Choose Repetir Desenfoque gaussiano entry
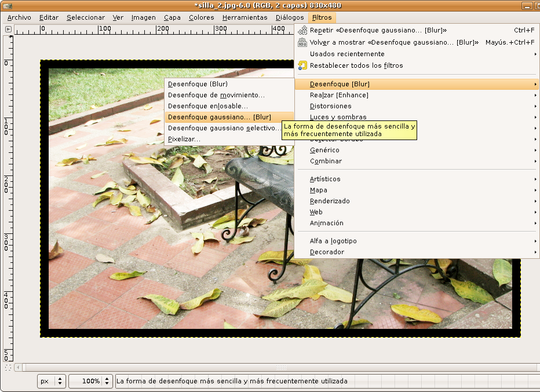540x392 pixels. (x=417, y=30)
